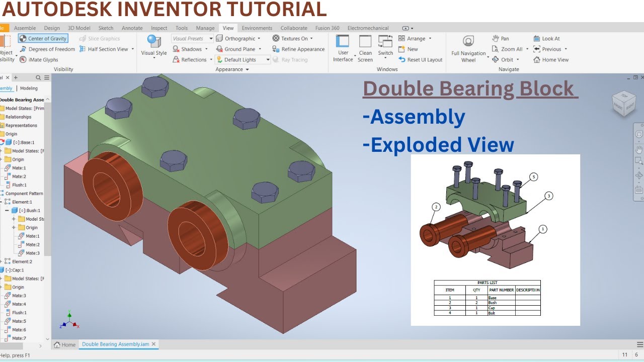644x362 pixels.
Task: Click the browser search magnifier icon
Action: coord(39,77)
